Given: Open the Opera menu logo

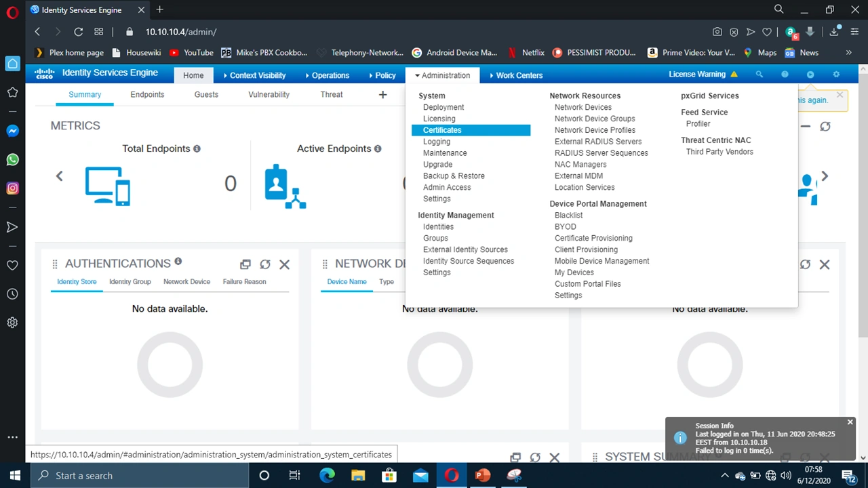Looking at the screenshot, I should coord(12,12).
